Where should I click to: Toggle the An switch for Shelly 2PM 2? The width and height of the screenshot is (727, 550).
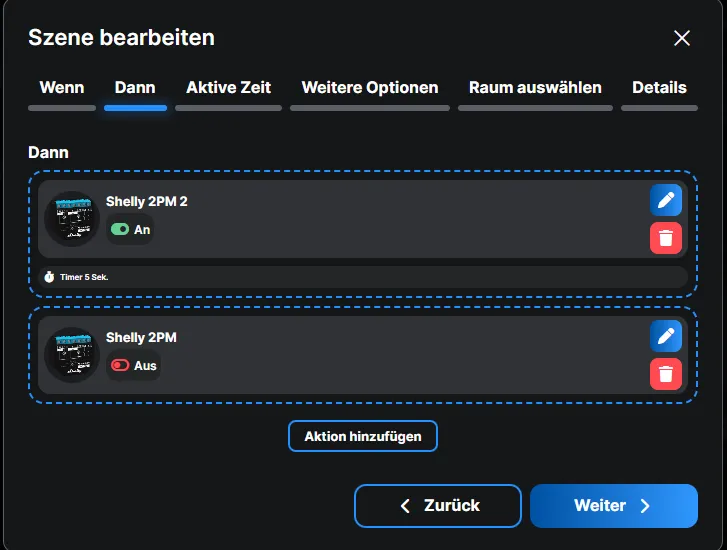[x=121, y=230]
